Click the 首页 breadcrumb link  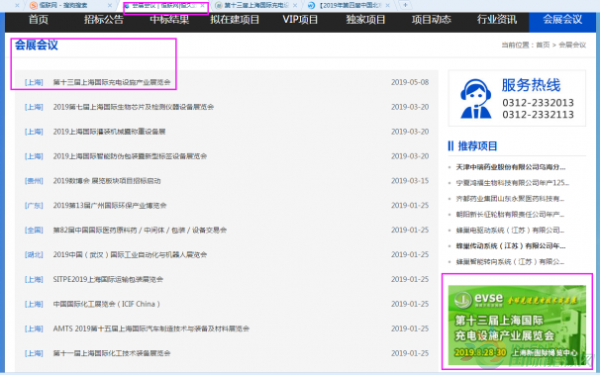543,45
